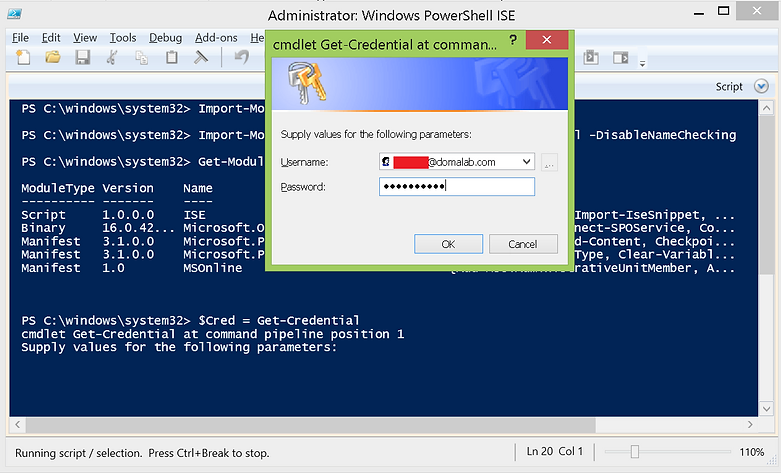Screen dimensions: 781x473
Task: Click the Undo arrow toolbar icon
Action: pyautogui.click(x=242, y=58)
